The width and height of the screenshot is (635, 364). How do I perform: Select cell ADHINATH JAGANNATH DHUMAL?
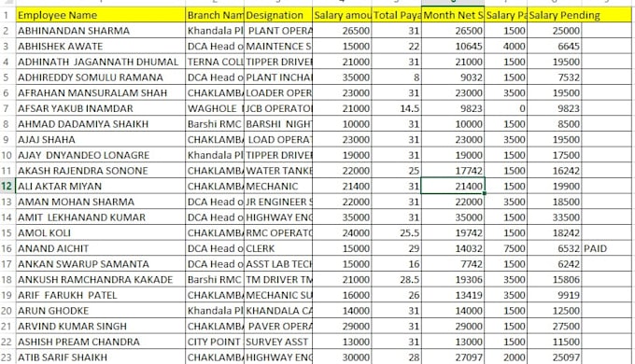tap(101, 62)
